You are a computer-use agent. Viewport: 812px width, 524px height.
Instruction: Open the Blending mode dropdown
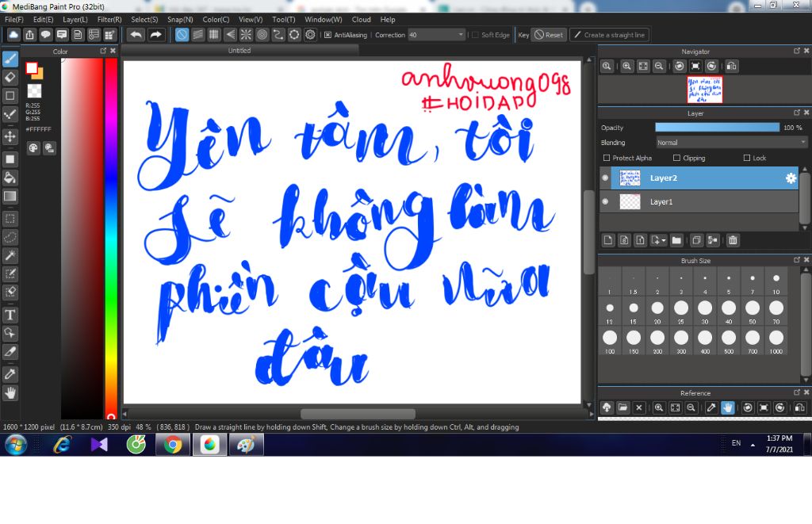[x=731, y=143]
